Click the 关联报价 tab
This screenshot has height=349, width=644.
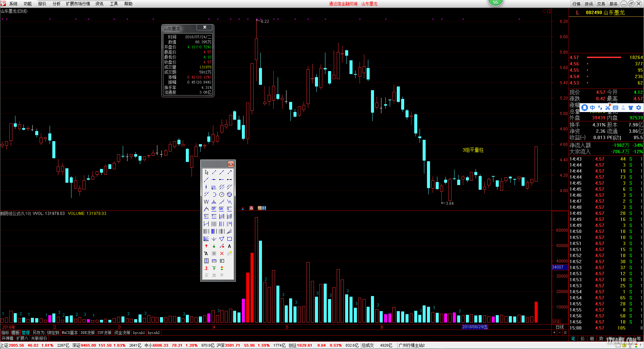(x=39, y=338)
